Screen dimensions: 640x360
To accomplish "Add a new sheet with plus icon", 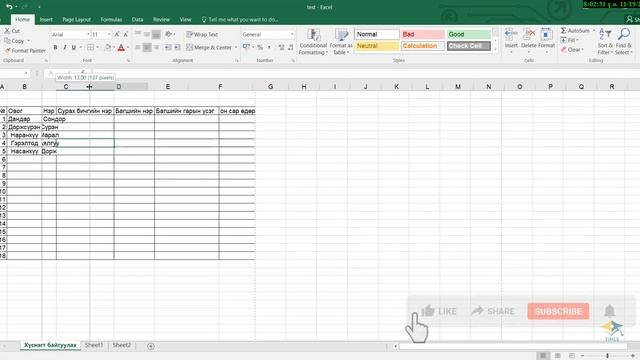I will pos(151,346).
